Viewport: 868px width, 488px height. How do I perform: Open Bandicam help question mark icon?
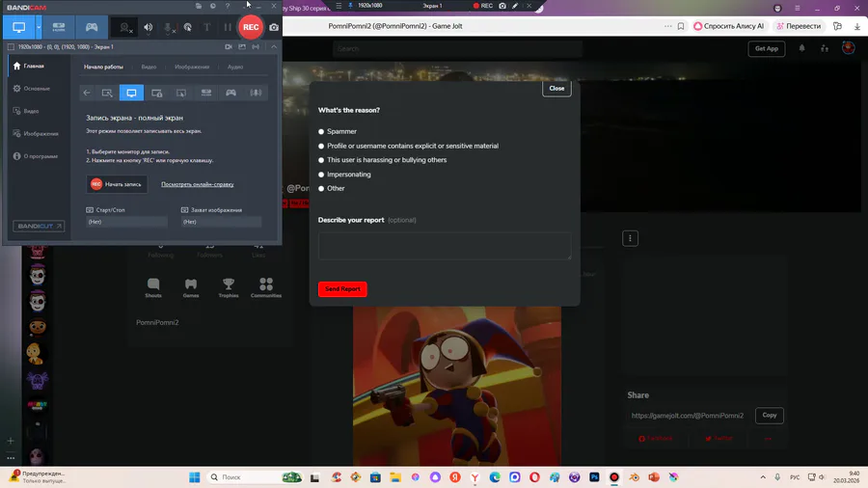228,6
